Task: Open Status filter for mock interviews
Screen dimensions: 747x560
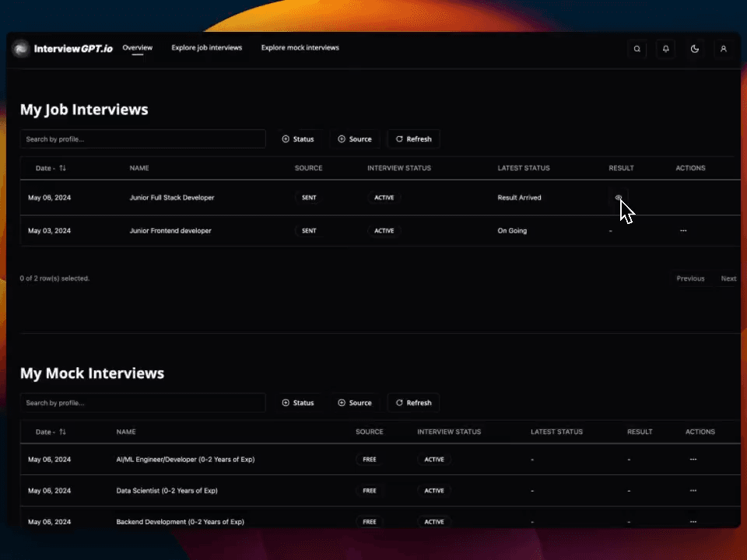Action: pyautogui.click(x=298, y=403)
